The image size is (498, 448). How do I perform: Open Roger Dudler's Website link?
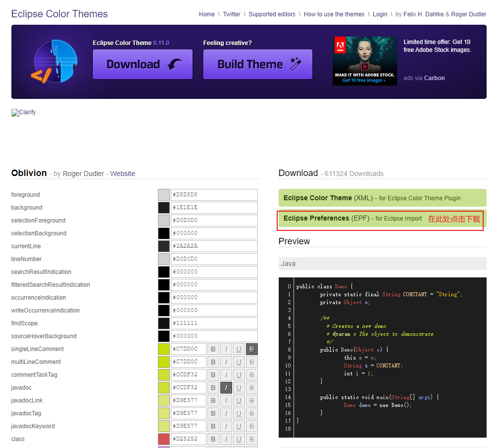pyautogui.click(x=123, y=174)
